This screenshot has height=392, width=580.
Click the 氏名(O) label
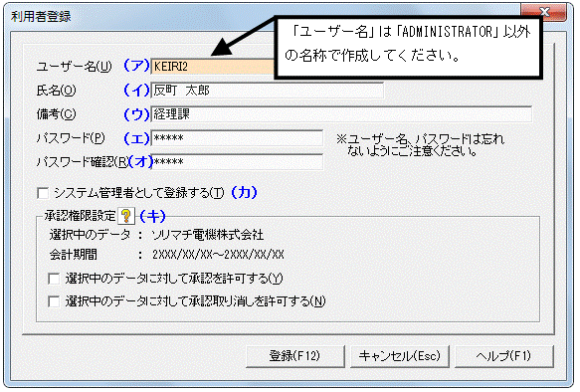56,91
